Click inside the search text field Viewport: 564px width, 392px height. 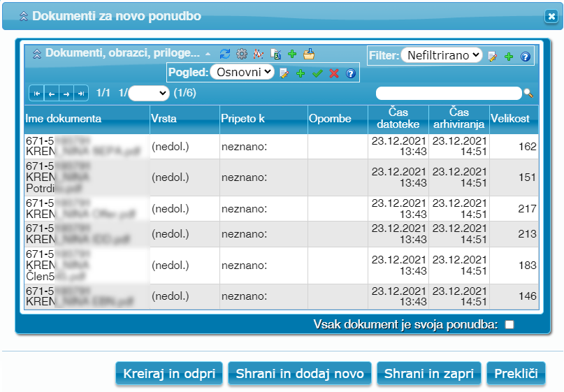coord(448,93)
